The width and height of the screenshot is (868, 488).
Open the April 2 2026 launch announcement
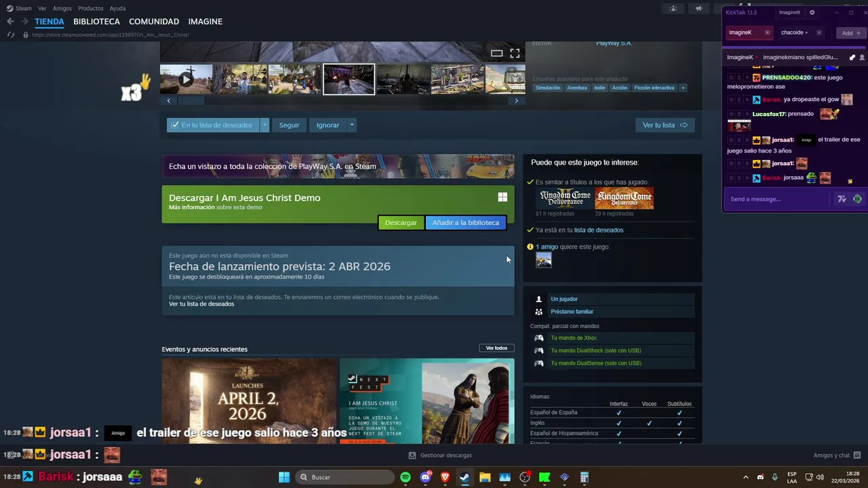tap(249, 401)
